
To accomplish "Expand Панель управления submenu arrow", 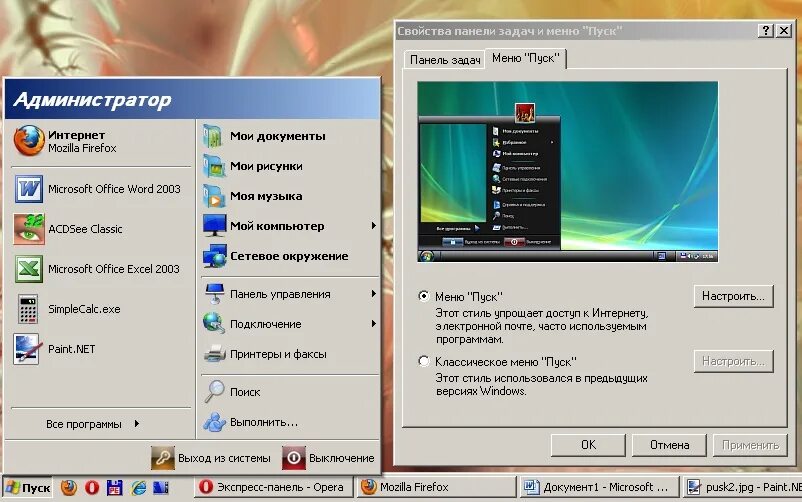I will 374,294.
